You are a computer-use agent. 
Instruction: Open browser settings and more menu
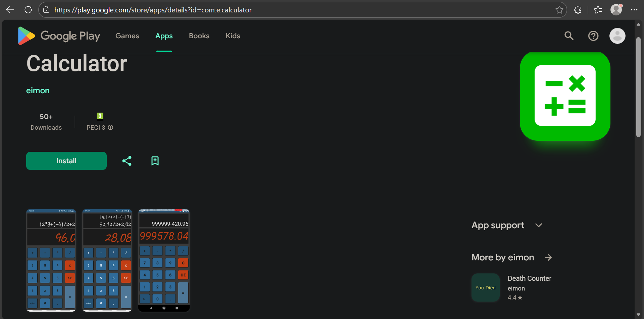(x=634, y=10)
